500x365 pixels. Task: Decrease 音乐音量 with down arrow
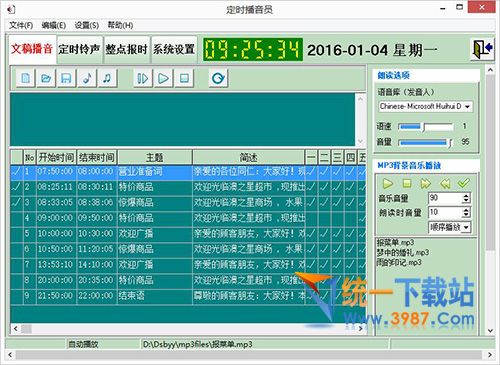click(x=466, y=201)
